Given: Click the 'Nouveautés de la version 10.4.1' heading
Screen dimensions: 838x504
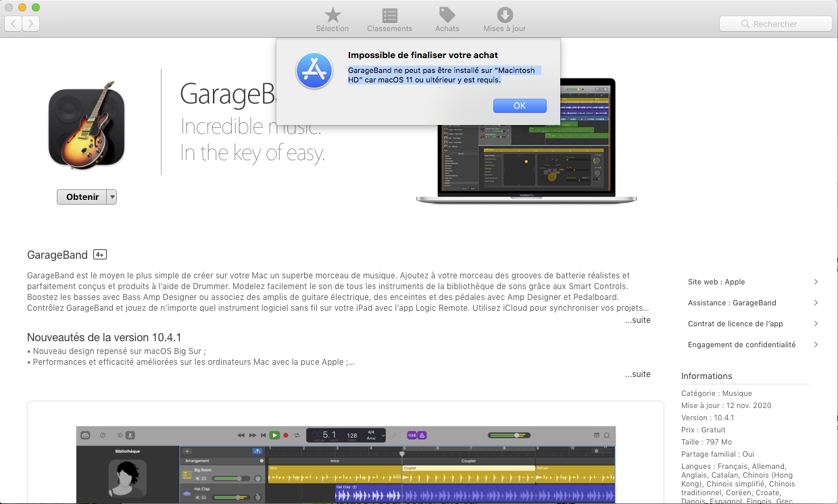Looking at the screenshot, I should pyautogui.click(x=104, y=337).
